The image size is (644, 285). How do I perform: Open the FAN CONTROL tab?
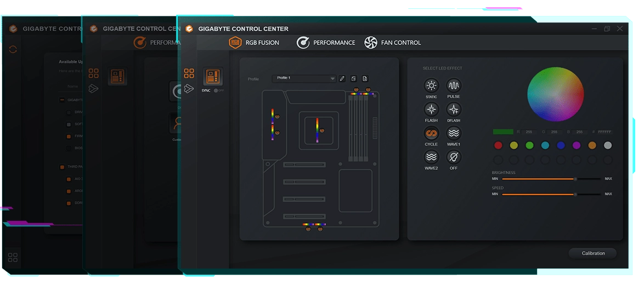[x=393, y=43]
